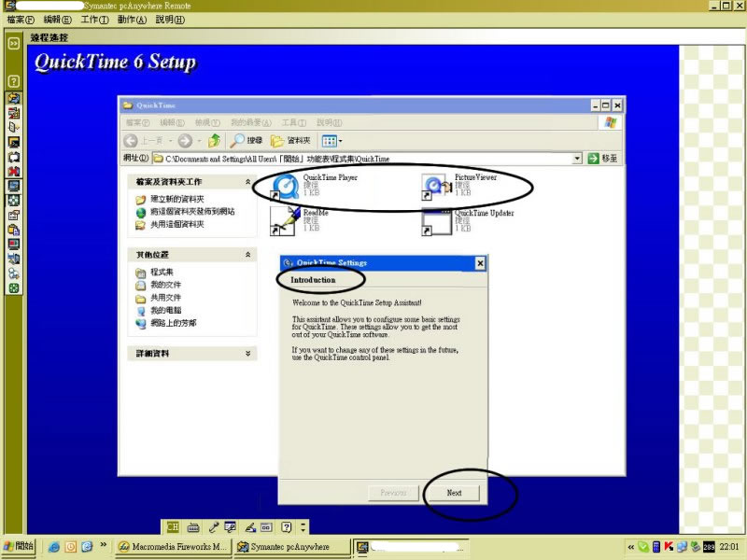The height and width of the screenshot is (560, 747).
Task: Click the yellow and blue arrows icon in pcAnywhere sidebar
Action: click(14, 98)
